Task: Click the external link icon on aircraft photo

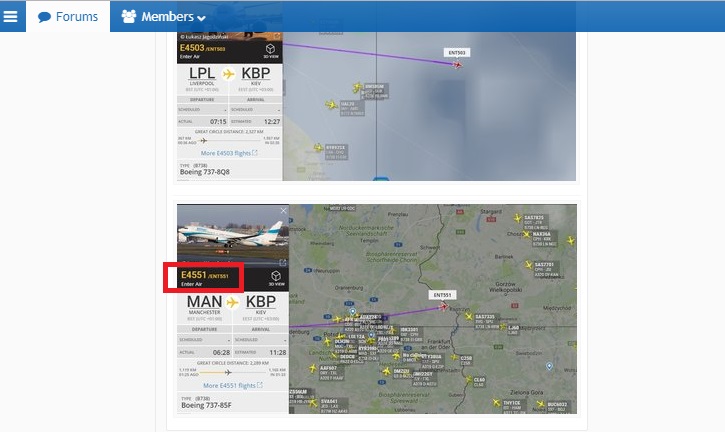Action: point(283,263)
